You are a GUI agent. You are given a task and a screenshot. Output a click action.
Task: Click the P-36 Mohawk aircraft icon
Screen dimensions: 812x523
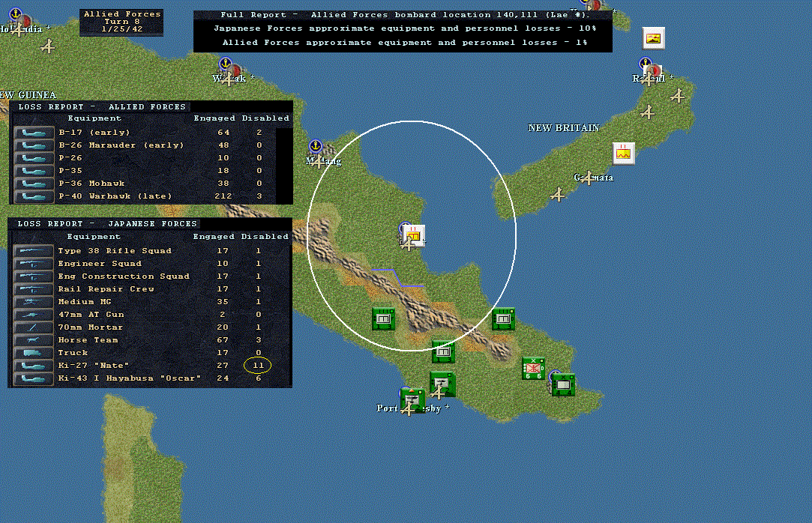coord(34,184)
